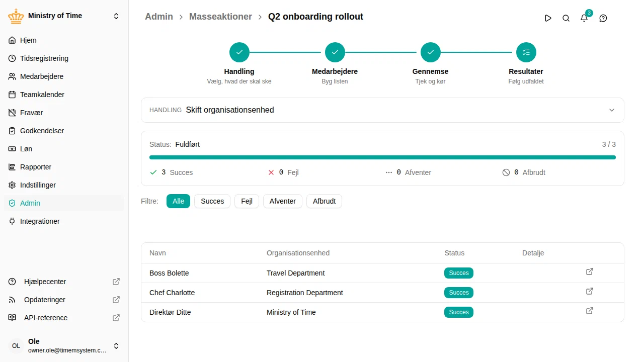Click the play icon in top bar

pos(548,18)
